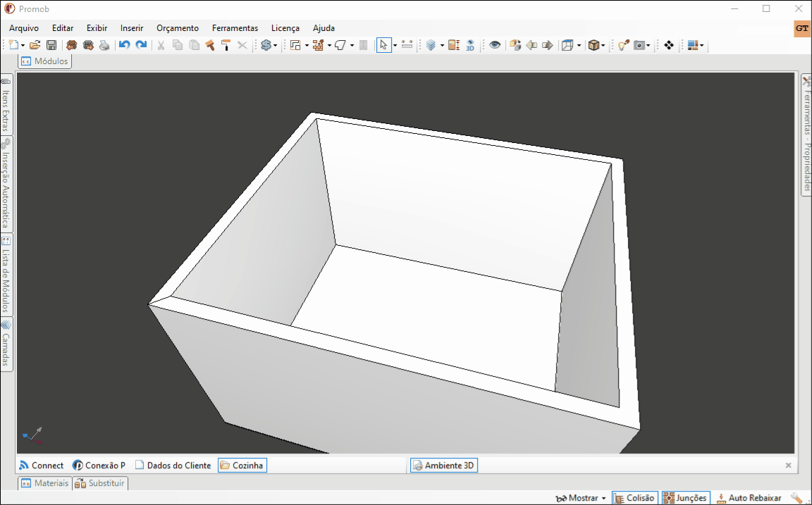Click the four diamonds pan icon
This screenshot has height=505, width=812.
pyautogui.click(x=669, y=45)
